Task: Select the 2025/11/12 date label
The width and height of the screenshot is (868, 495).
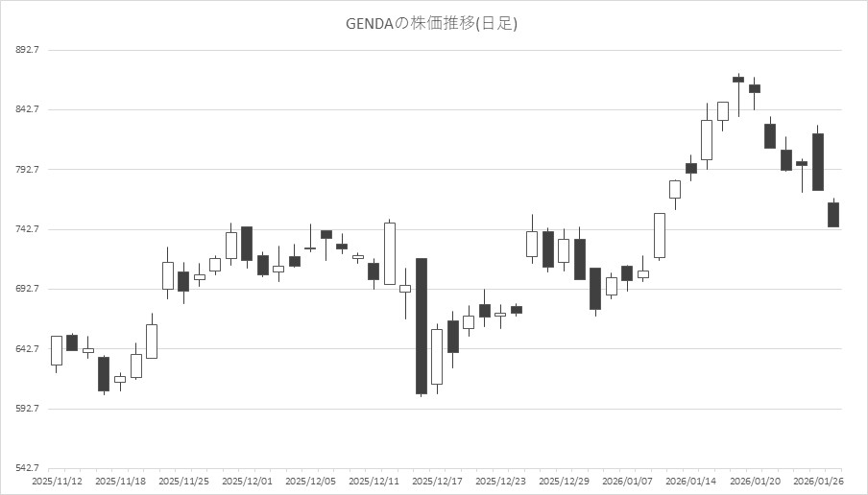Action: (x=57, y=481)
